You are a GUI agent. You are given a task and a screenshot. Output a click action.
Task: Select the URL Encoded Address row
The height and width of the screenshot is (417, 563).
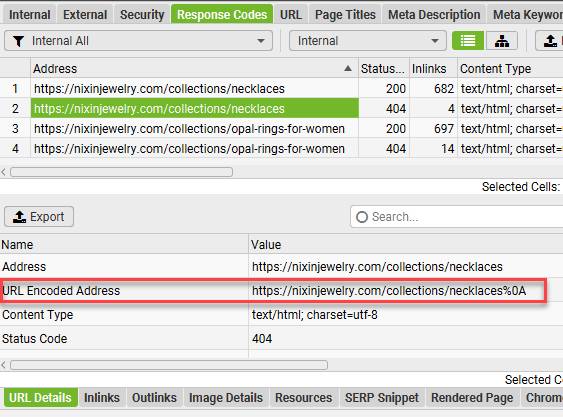[274, 291]
